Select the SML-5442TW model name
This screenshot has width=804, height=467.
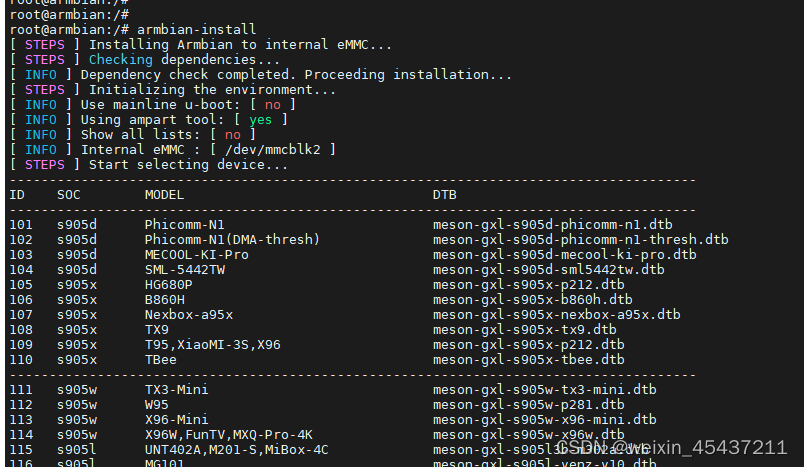(184, 269)
